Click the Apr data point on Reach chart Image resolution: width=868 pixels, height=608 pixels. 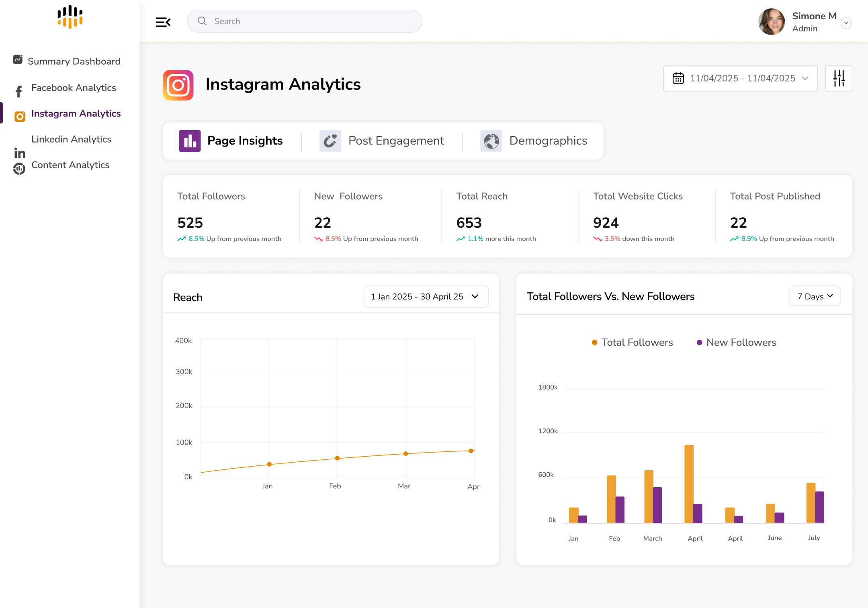471,451
